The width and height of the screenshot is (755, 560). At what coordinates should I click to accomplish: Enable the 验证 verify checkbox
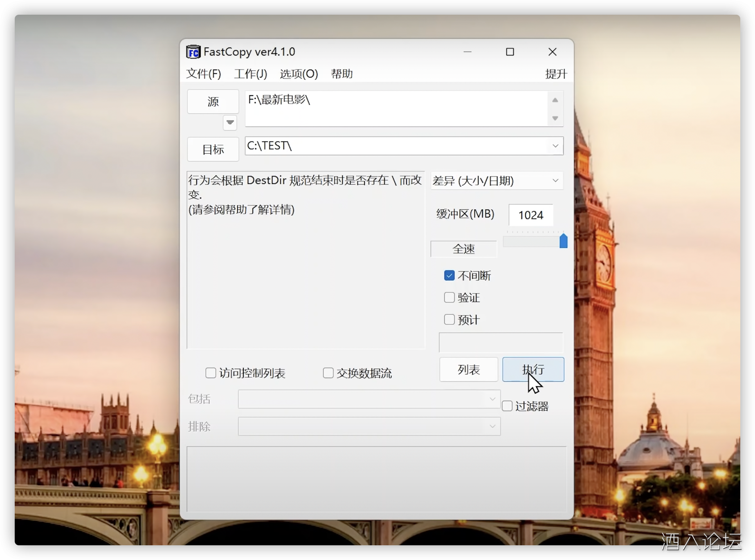click(x=449, y=298)
